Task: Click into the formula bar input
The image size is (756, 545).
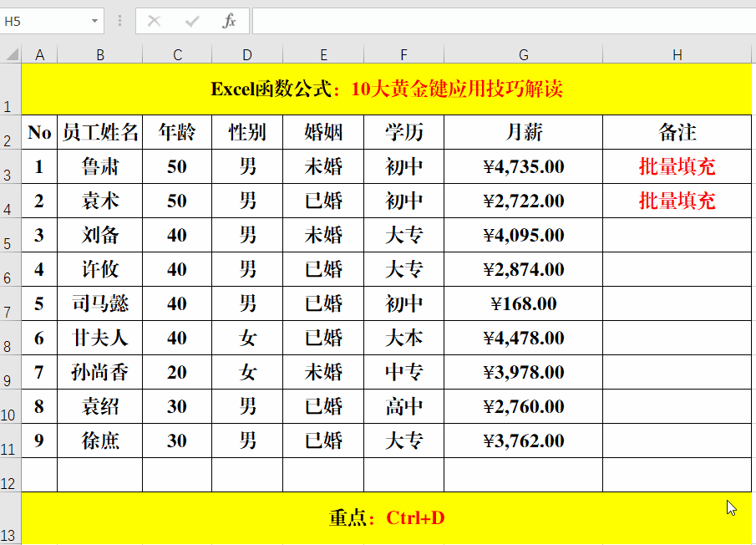Action: pos(504,21)
